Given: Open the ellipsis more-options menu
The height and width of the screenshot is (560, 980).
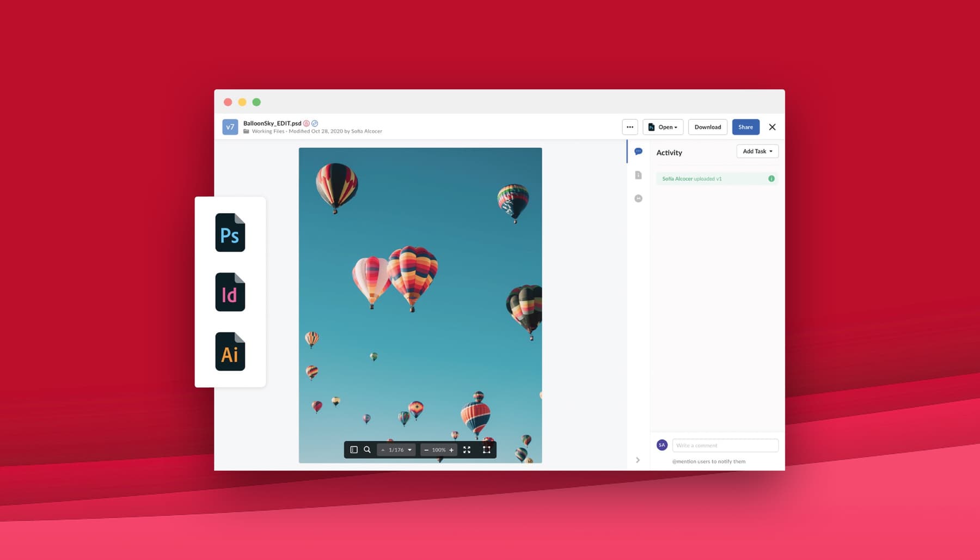Looking at the screenshot, I should pyautogui.click(x=630, y=127).
